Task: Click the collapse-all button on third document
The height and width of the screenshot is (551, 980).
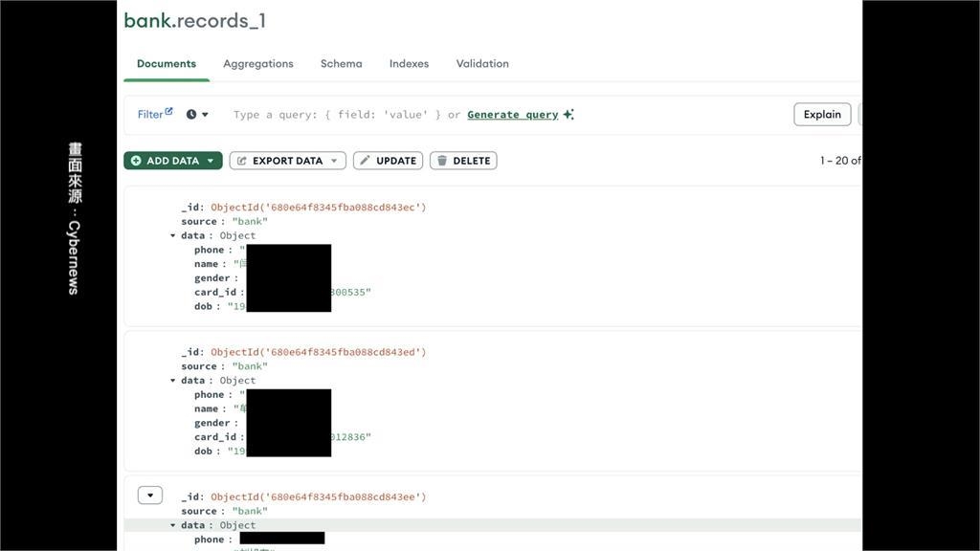Action: click(149, 496)
